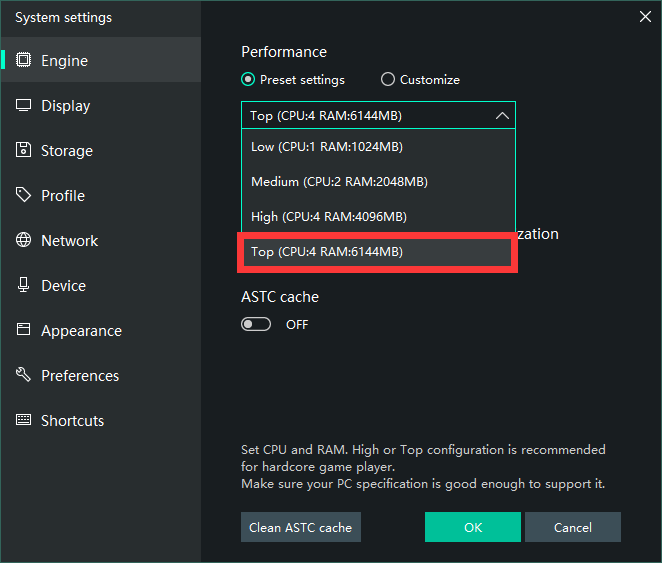662x563 pixels.
Task: Collapse the performance preset dropdown arrow
Action: 502,116
